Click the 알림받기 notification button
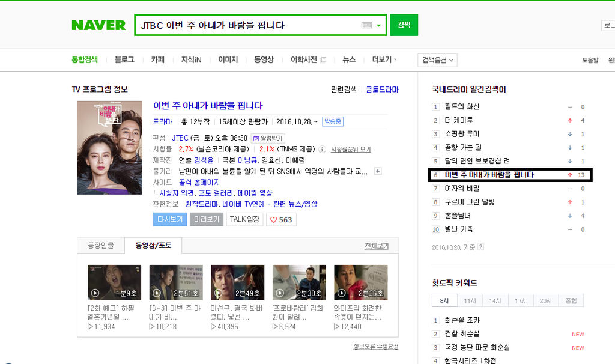The width and height of the screenshot is (615, 364). [x=268, y=138]
